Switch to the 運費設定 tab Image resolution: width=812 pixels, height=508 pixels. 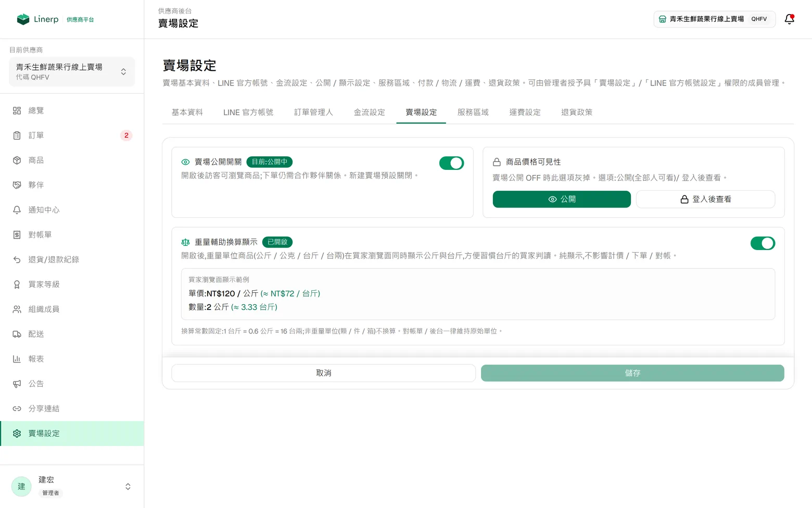pyautogui.click(x=525, y=112)
